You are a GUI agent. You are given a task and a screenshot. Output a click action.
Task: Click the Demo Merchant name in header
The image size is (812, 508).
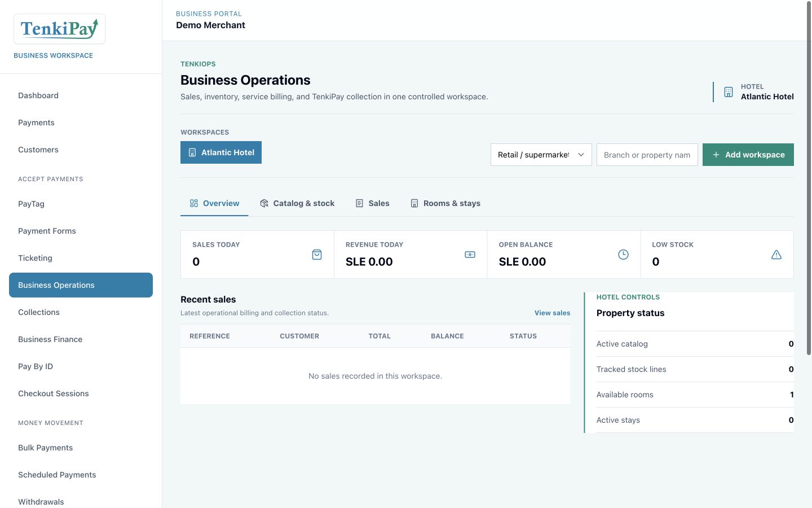click(x=210, y=25)
